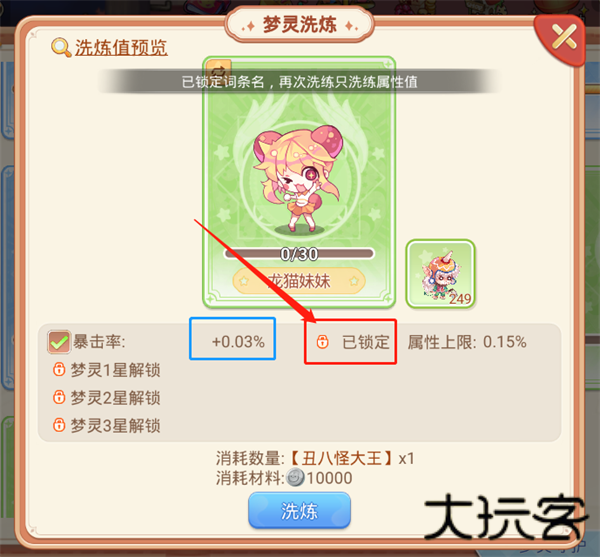Screen dimensions: 600x557
Task: Click the 梦灵2星解锁 lock icon
Action: coord(59,397)
